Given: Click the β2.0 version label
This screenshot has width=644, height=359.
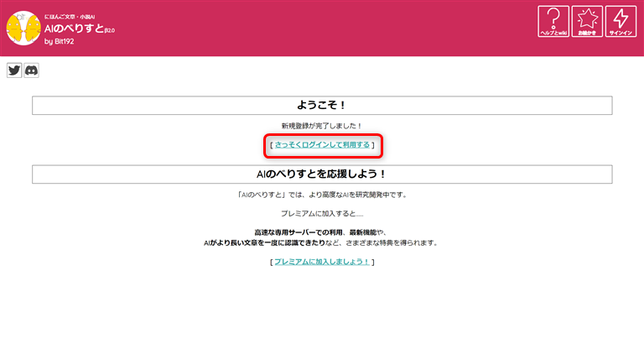Looking at the screenshot, I should (x=110, y=30).
